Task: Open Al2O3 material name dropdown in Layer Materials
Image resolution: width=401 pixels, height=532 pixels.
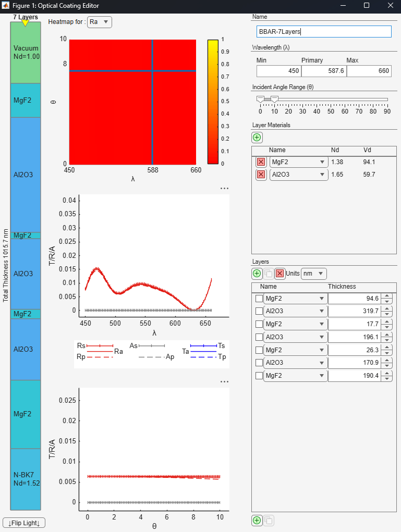Action: click(x=299, y=175)
